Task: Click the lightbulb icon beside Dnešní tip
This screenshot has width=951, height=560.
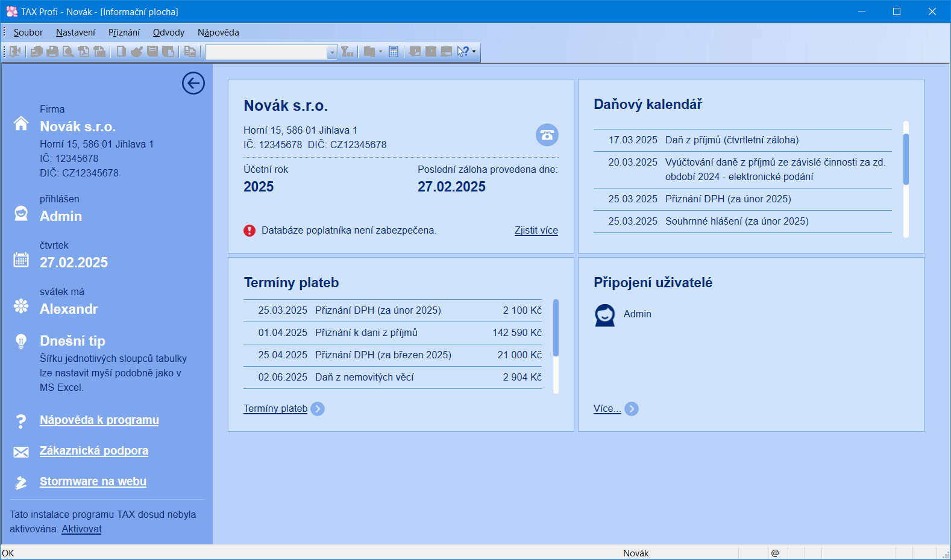Action: click(x=21, y=341)
